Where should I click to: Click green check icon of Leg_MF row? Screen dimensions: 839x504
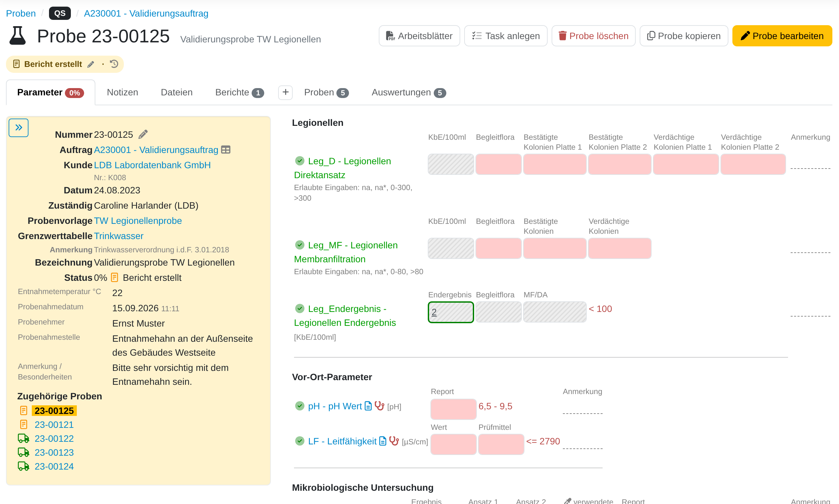[x=300, y=245]
